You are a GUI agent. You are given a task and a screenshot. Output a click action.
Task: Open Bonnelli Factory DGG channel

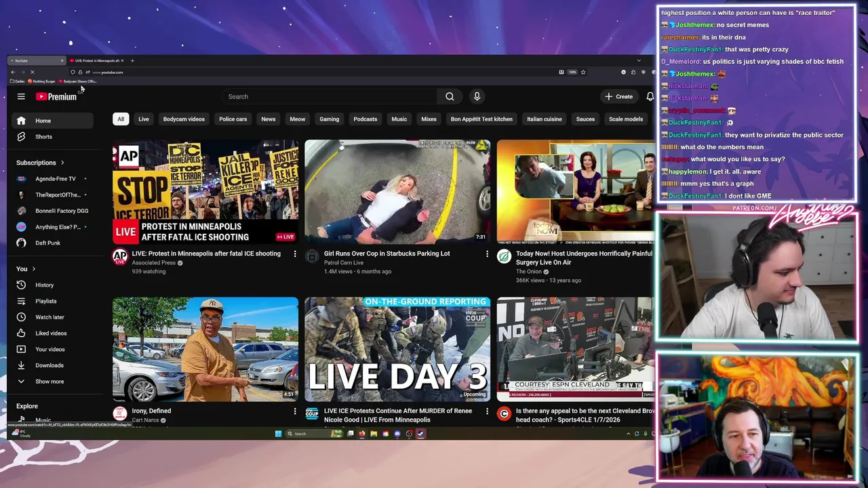pyautogui.click(x=52, y=211)
